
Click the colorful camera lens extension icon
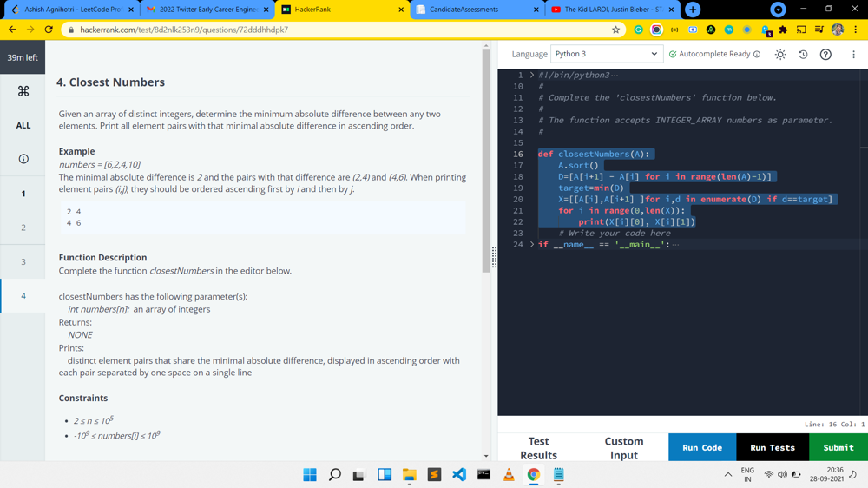(x=656, y=30)
